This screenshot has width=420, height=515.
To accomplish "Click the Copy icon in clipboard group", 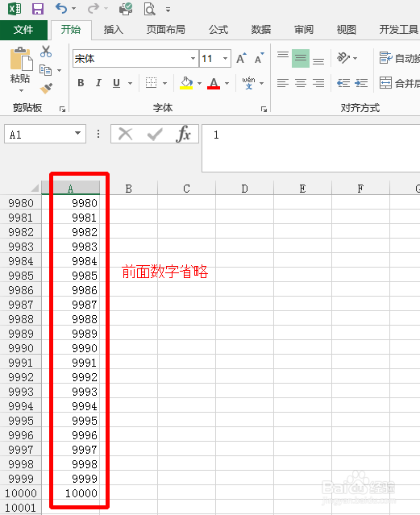I will 45,70.
